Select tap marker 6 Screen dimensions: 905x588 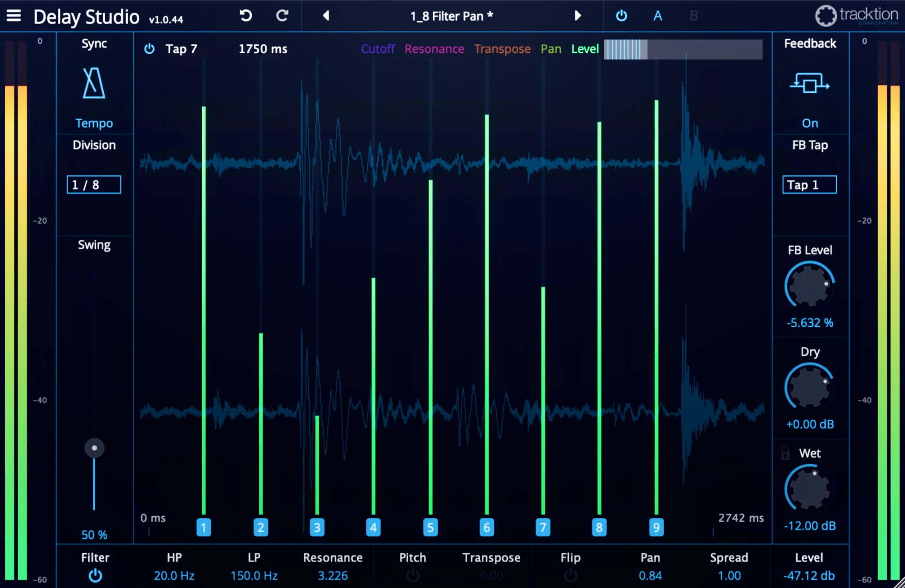(487, 527)
